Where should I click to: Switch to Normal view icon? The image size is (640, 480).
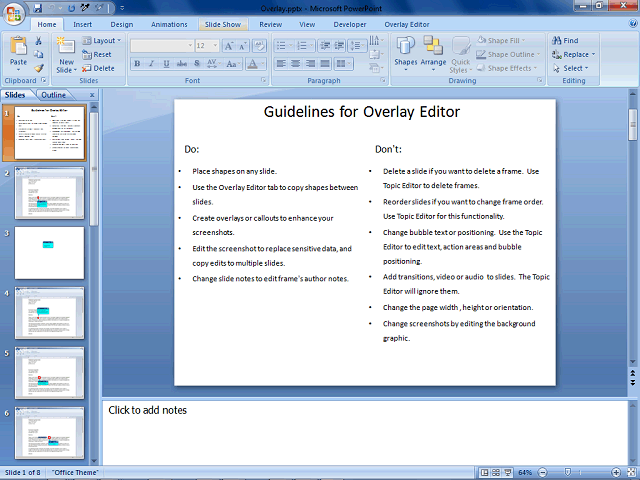tap(484, 473)
